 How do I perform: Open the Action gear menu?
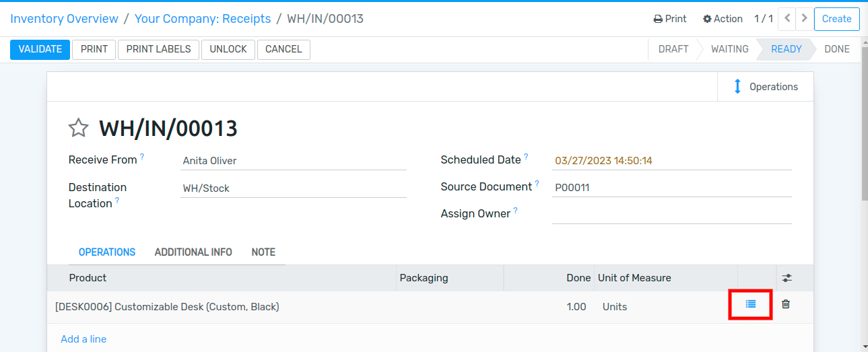coord(723,19)
